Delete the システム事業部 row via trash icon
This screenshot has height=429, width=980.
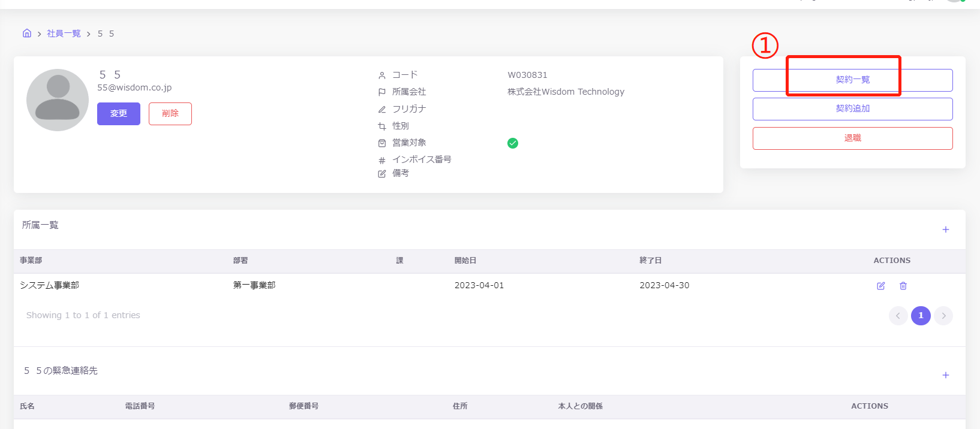click(x=903, y=286)
